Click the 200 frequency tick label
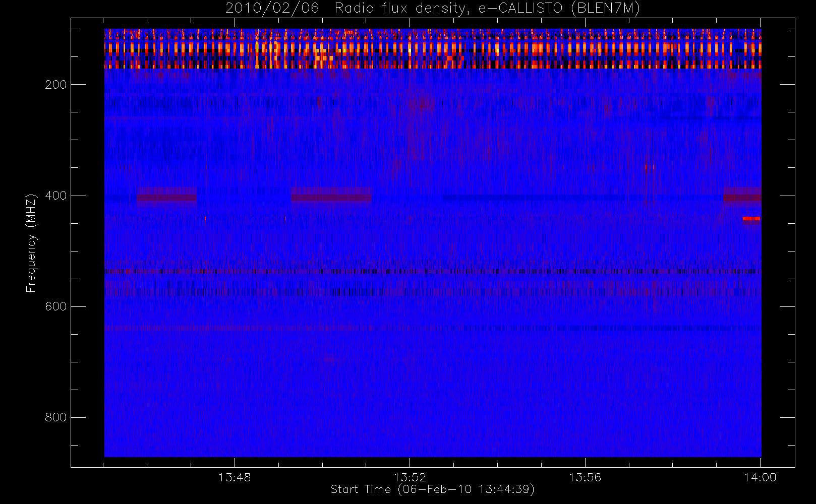 [56, 85]
